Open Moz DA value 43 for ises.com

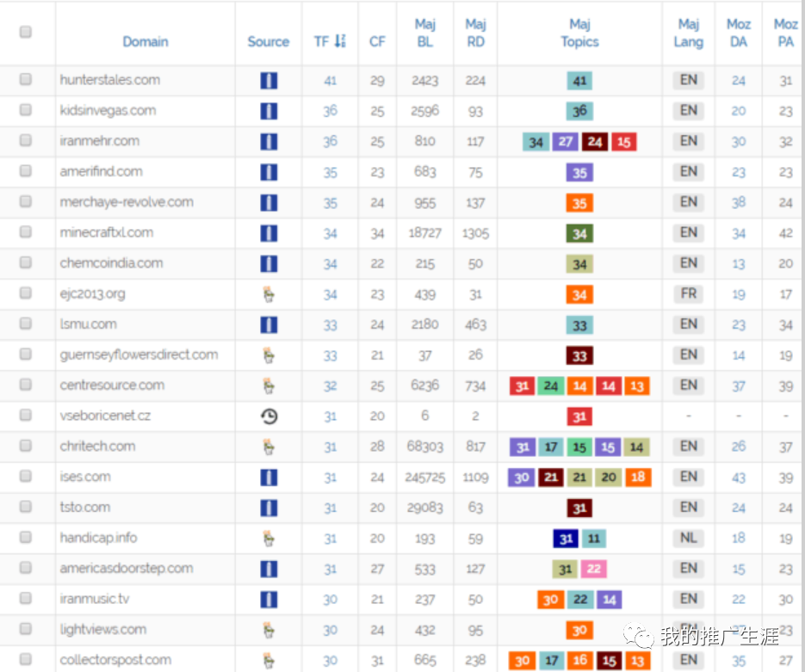click(739, 478)
